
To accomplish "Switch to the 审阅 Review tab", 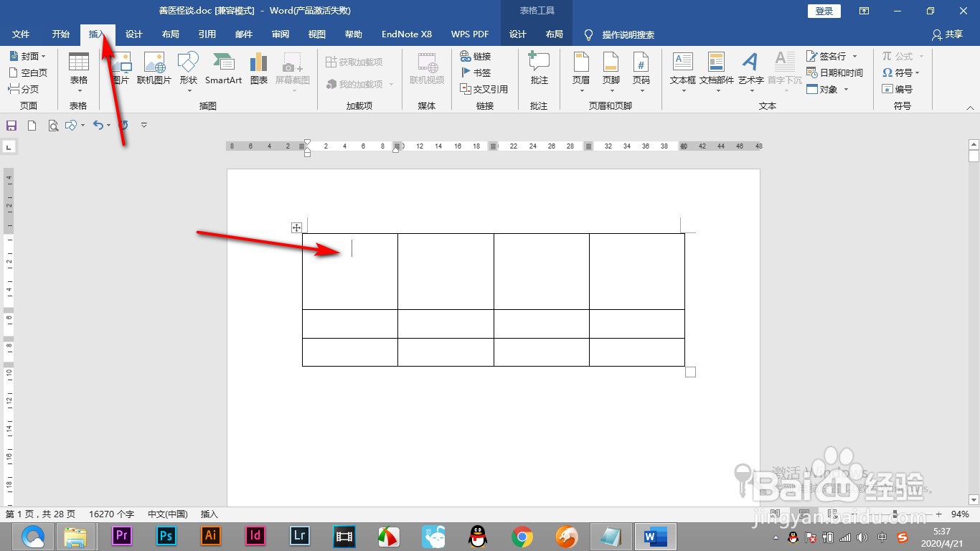I will coord(281,34).
